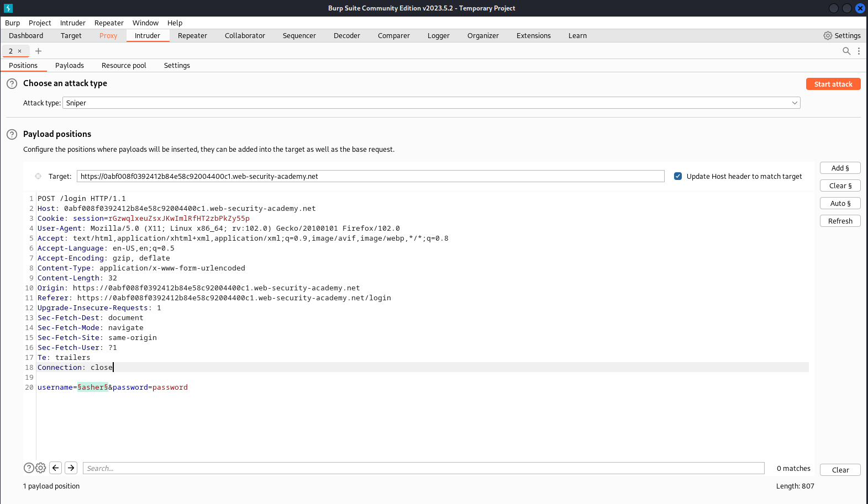Click the §asher§ payload marker
The image size is (868, 504).
click(x=93, y=388)
